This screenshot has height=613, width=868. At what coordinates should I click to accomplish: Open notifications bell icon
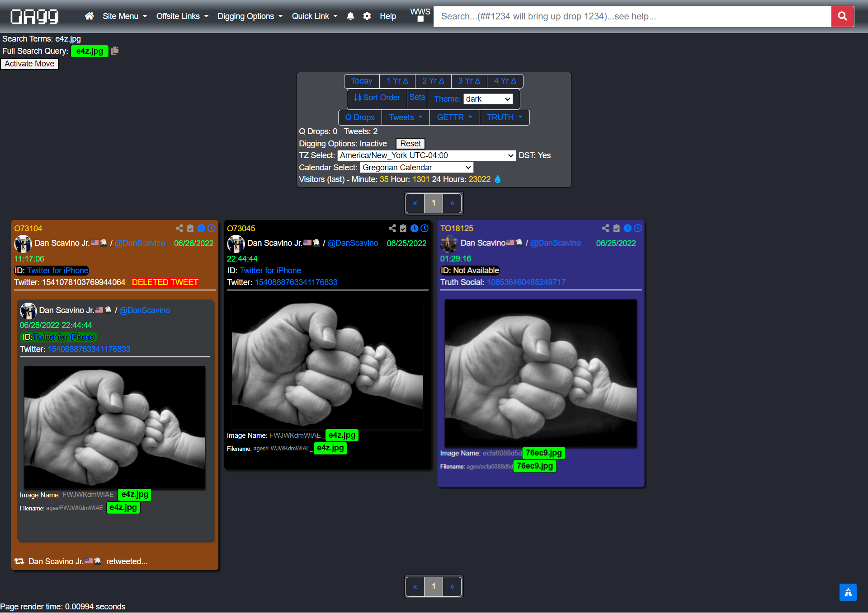350,16
